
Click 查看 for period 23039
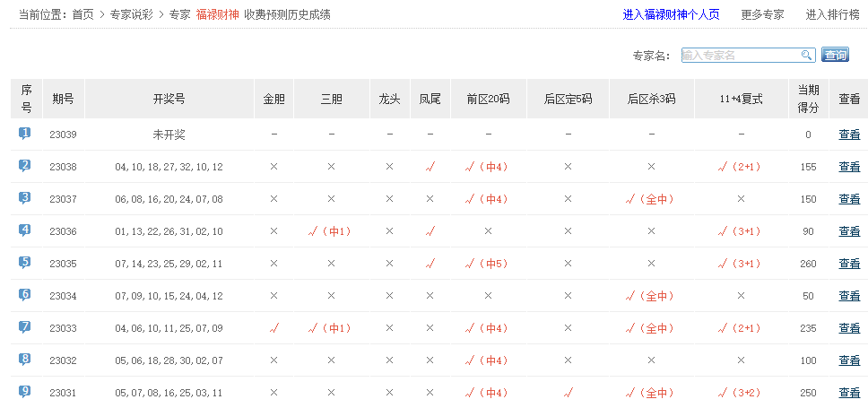click(848, 135)
